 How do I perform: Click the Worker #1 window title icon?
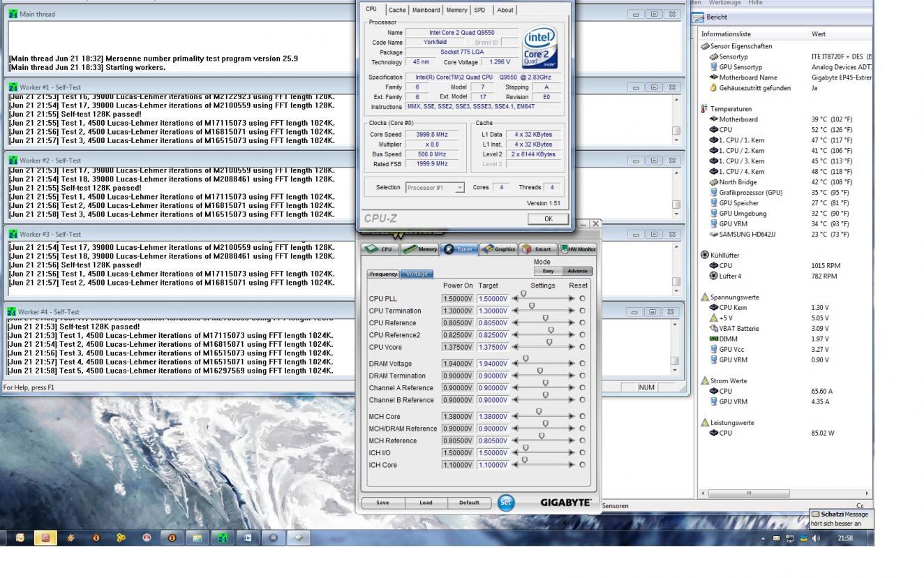click(13, 87)
